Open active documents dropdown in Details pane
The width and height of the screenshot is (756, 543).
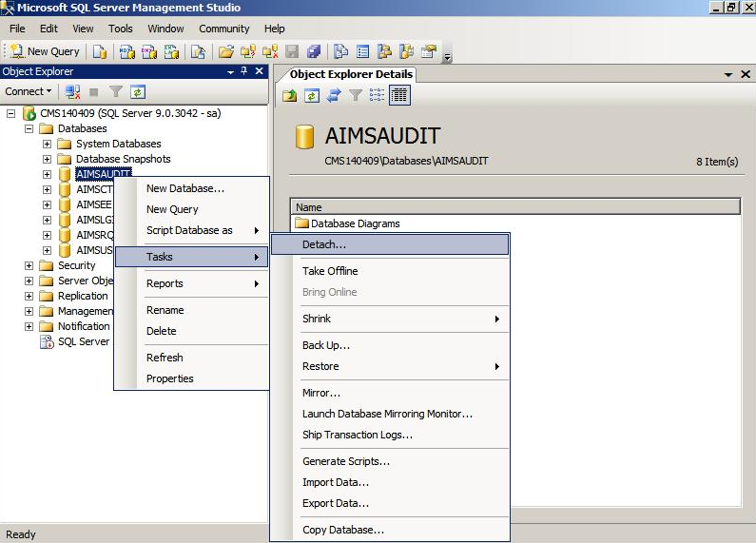pos(728,74)
